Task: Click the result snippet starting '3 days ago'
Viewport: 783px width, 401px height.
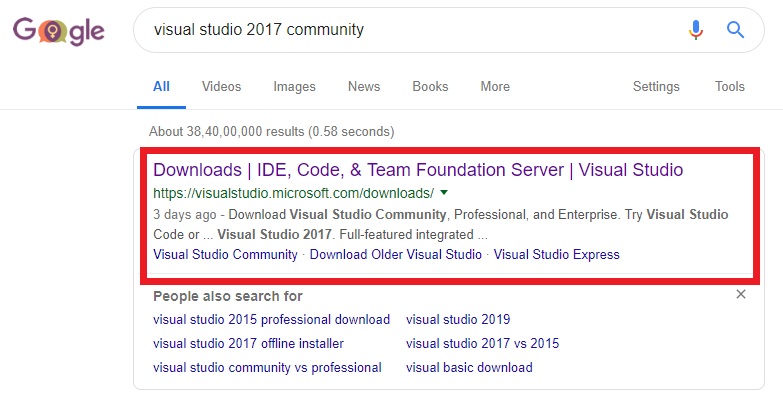Action: click(440, 225)
